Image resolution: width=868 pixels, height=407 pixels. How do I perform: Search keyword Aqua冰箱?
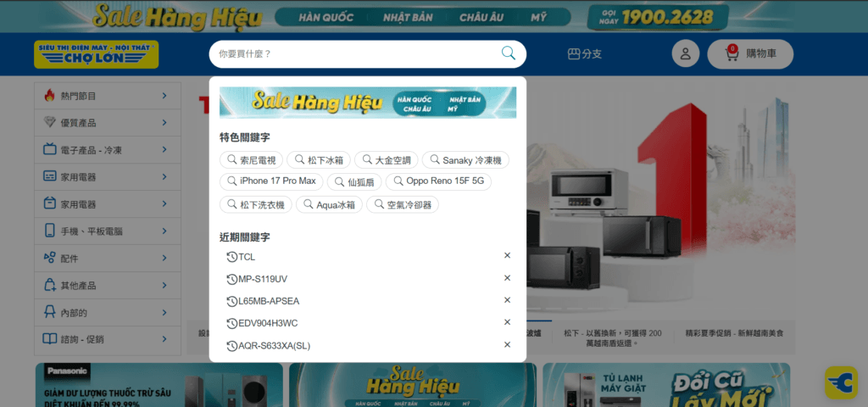[329, 204]
